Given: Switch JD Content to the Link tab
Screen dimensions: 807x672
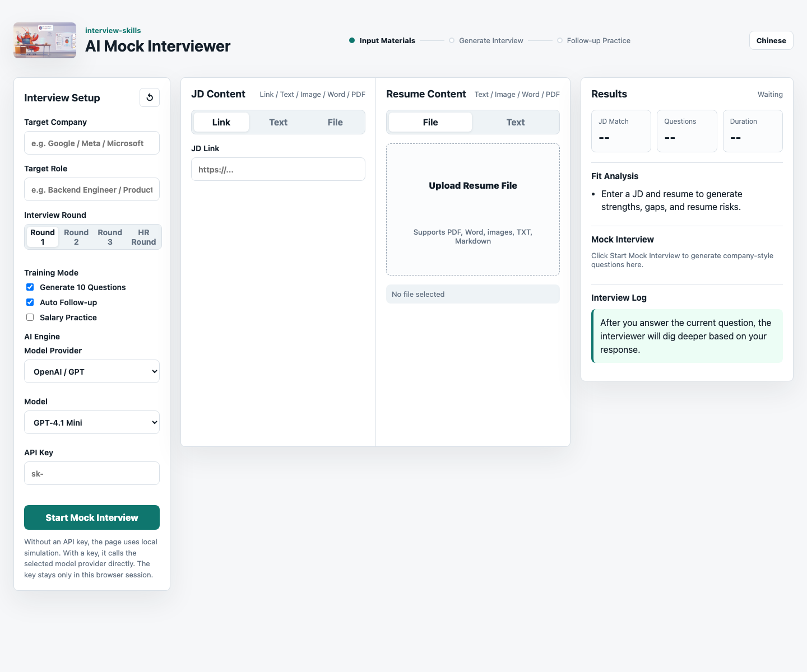Looking at the screenshot, I should (221, 122).
